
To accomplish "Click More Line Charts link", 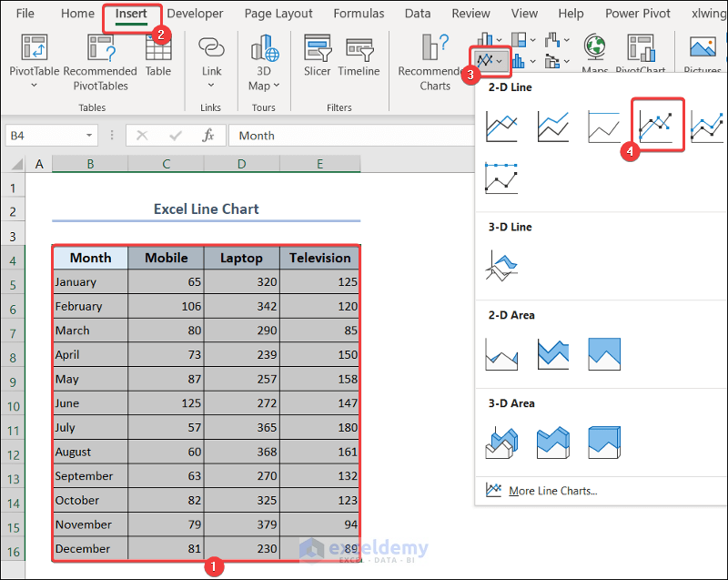I will click(x=552, y=491).
